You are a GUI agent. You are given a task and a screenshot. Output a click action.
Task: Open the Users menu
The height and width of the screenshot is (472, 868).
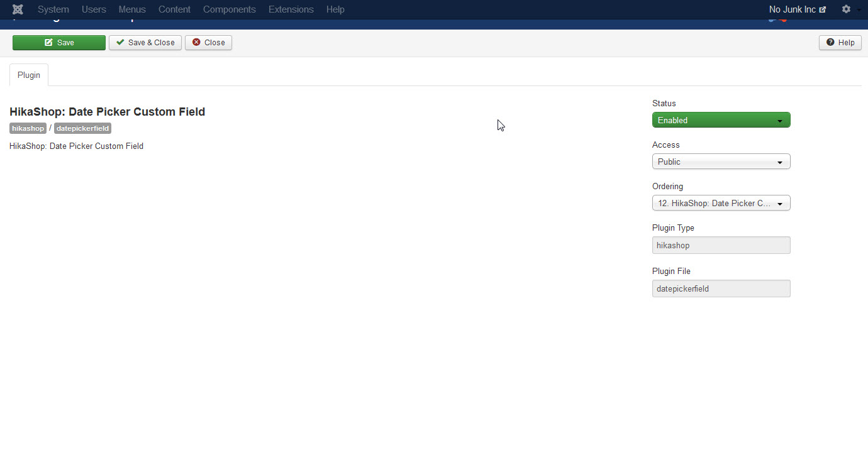pos(94,9)
